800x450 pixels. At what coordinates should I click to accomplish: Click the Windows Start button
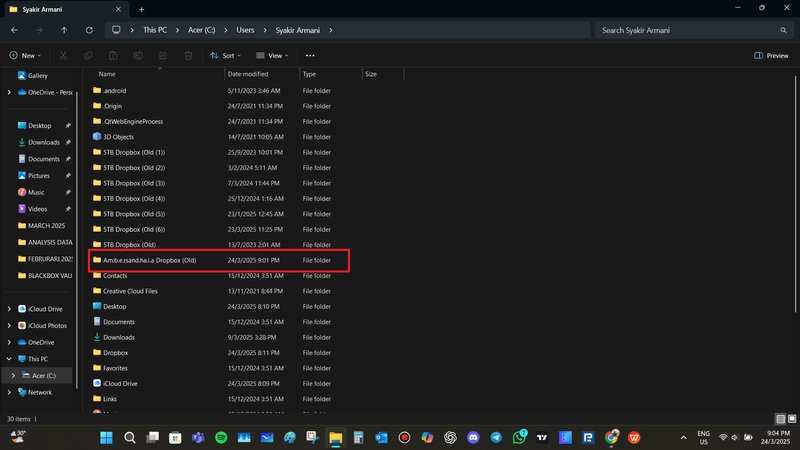pyautogui.click(x=106, y=438)
